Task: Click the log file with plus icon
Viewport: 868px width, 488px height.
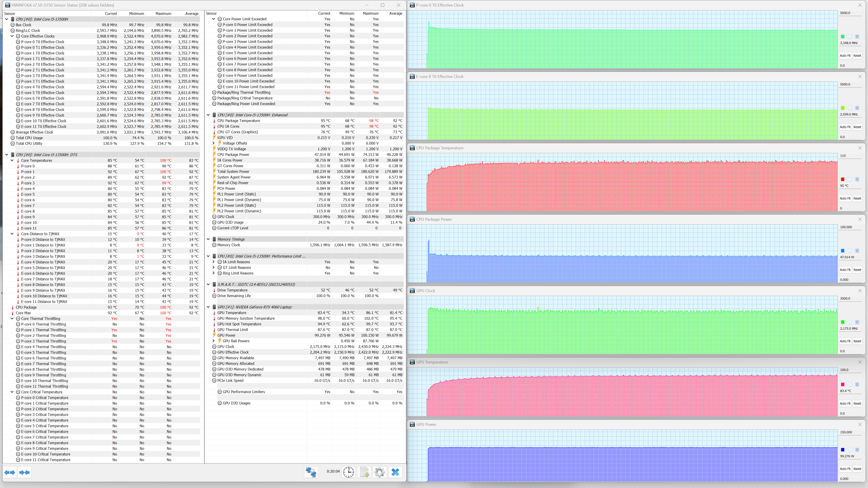Action: [364, 472]
